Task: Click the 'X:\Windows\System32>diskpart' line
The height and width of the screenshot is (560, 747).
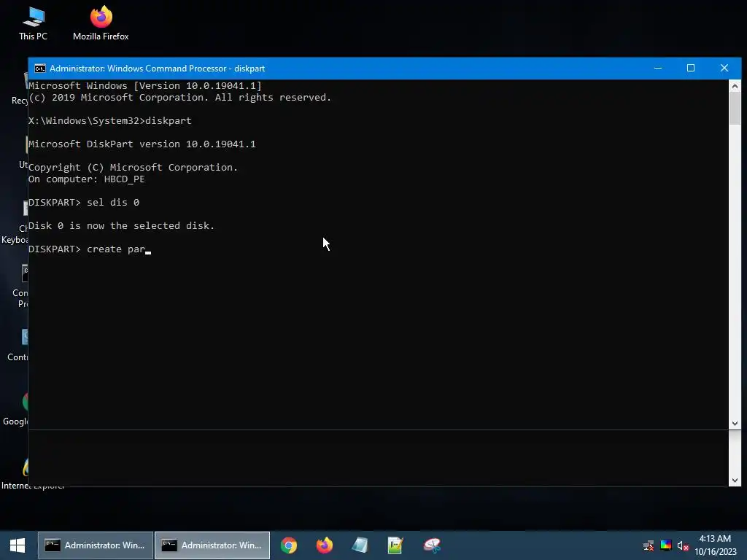Action: click(x=110, y=120)
